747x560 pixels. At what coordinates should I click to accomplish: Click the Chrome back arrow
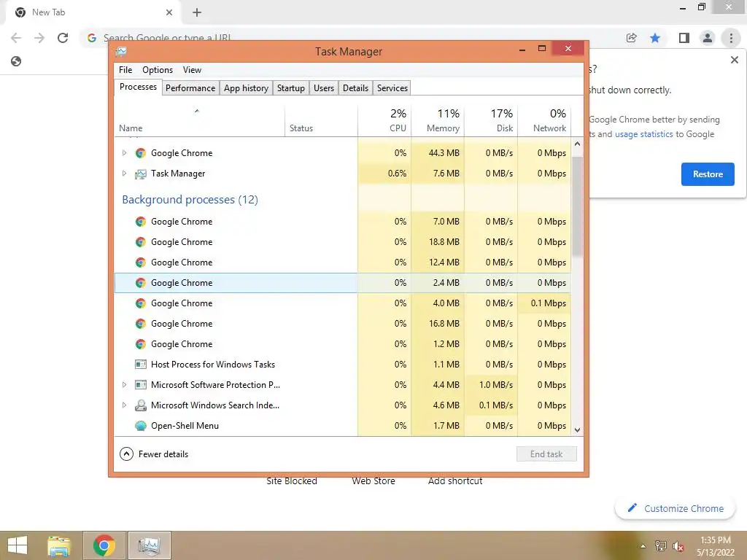pos(16,38)
